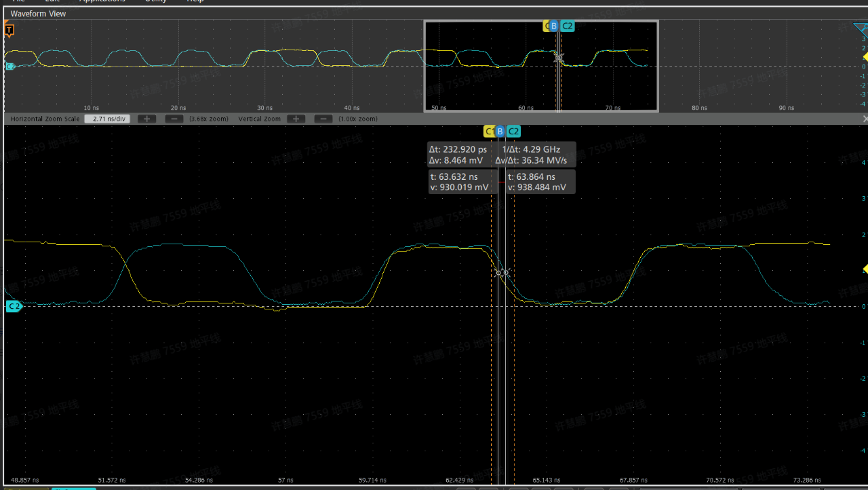Increase horizontal zoom with the plus button
The height and width of the screenshot is (490, 868).
[x=146, y=119]
